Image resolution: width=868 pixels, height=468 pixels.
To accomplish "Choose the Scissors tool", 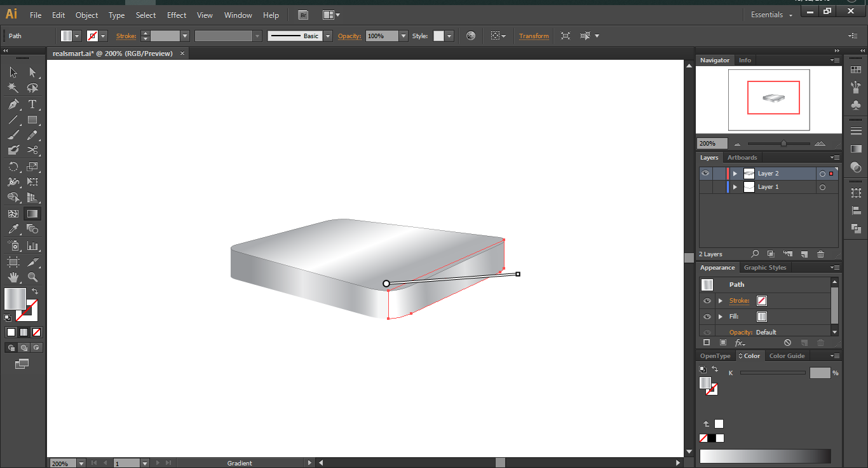I will point(32,151).
